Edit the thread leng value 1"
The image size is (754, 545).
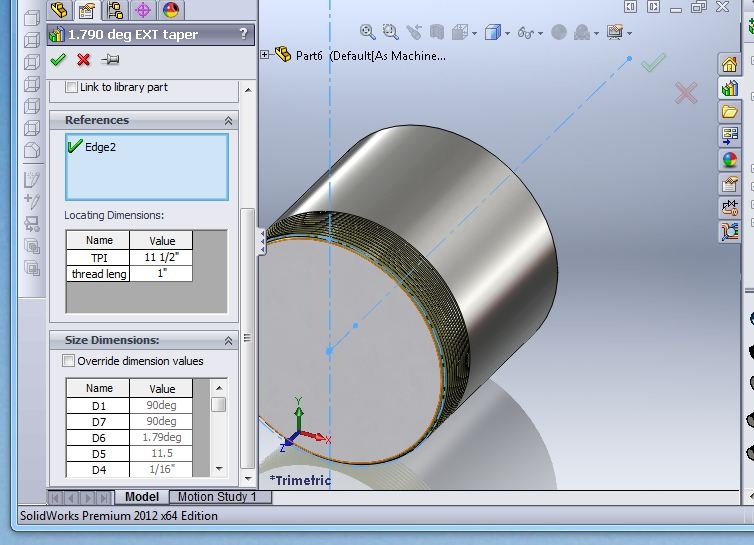coord(161,273)
